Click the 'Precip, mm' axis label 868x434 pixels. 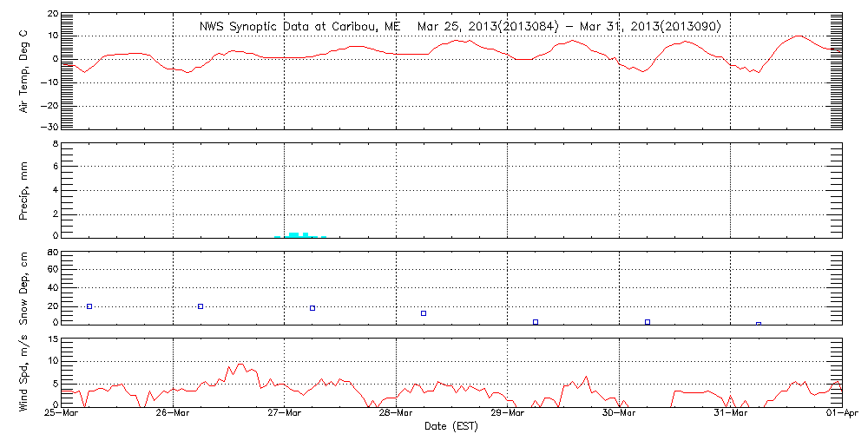tap(23, 189)
